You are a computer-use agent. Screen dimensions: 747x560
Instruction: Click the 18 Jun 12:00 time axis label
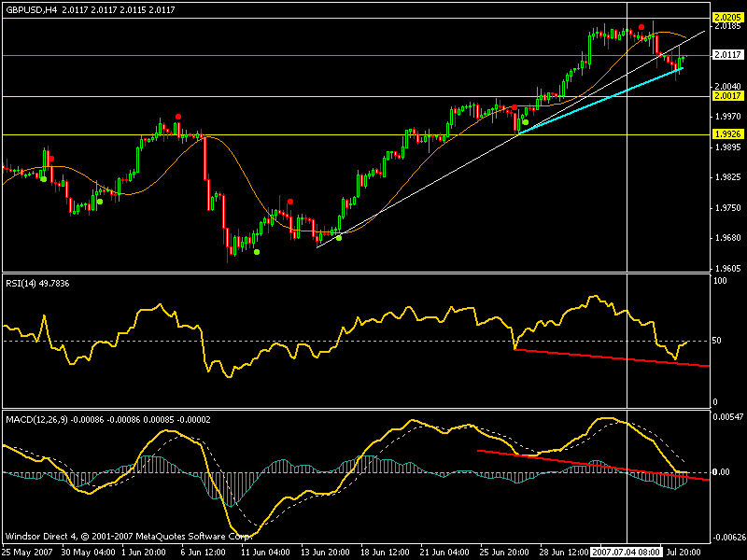click(385, 553)
